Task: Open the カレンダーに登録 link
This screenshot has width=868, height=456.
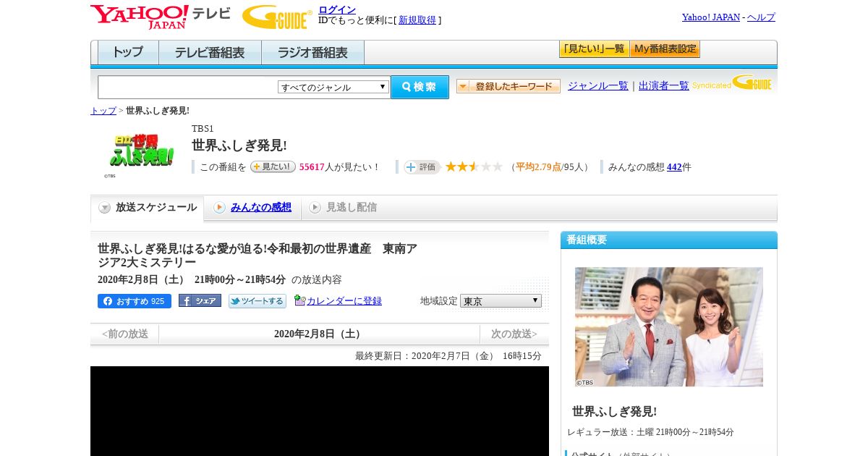Action: pos(344,301)
